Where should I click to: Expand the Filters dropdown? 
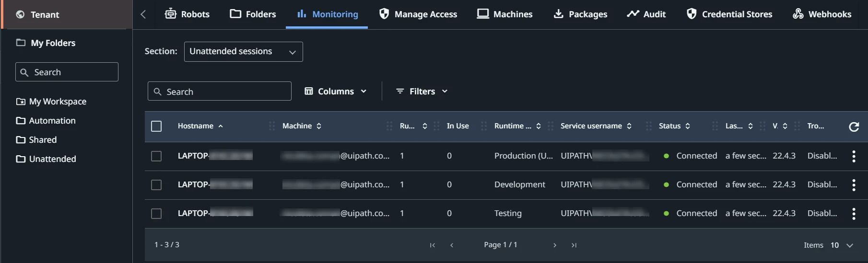coord(422,91)
